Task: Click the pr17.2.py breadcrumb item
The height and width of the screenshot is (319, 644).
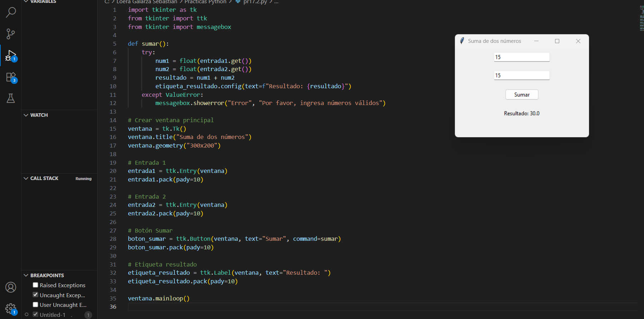Action: tap(255, 2)
